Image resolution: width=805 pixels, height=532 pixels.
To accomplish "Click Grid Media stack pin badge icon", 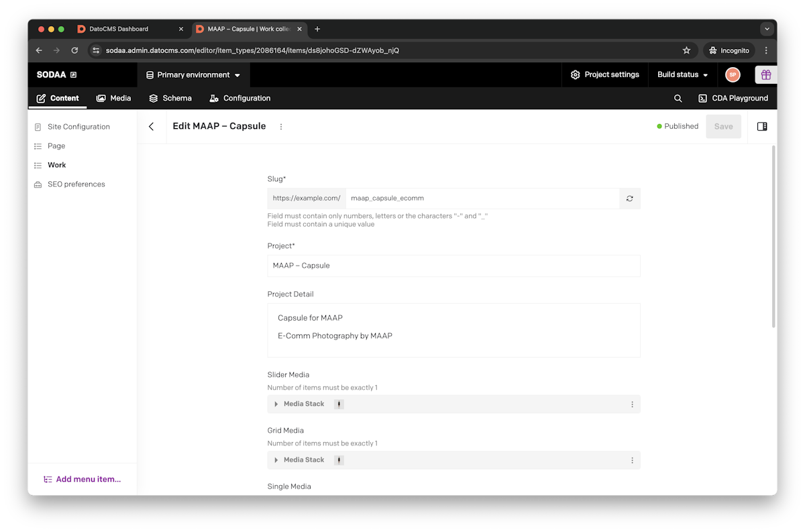I will (x=339, y=460).
